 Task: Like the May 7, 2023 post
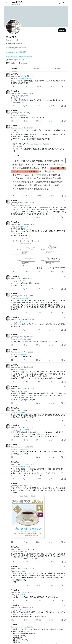pos(37,360)
